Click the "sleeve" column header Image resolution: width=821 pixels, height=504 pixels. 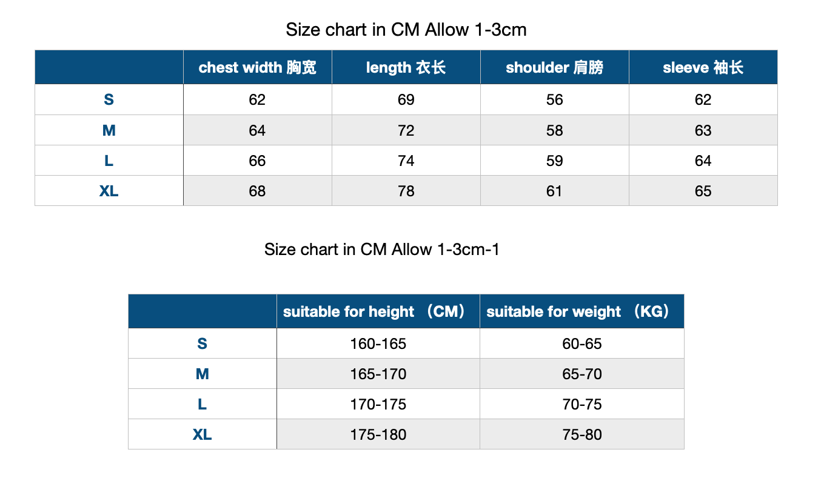click(703, 67)
